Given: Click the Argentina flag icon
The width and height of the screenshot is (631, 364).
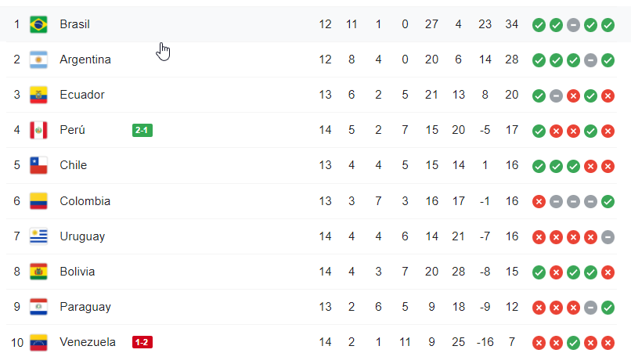Looking at the screenshot, I should coord(38,59).
